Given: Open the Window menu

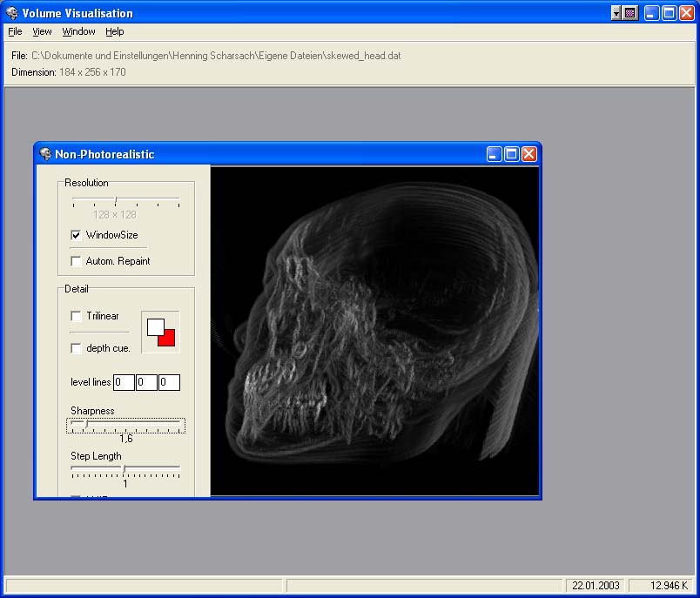Looking at the screenshot, I should click(x=78, y=31).
